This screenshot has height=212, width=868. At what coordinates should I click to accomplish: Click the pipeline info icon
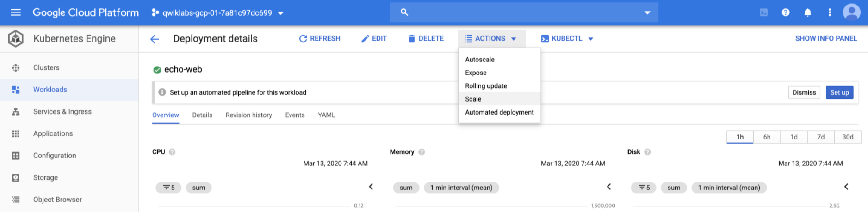coord(162,92)
